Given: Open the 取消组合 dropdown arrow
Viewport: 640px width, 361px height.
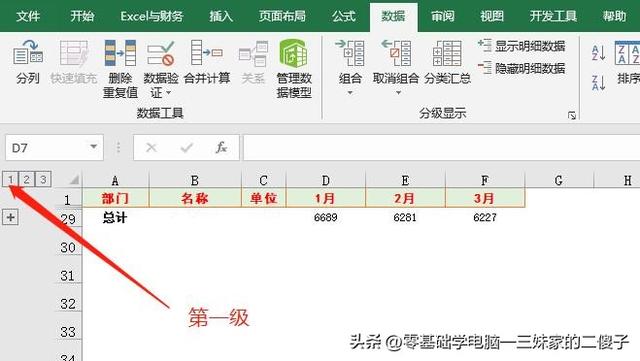Looking at the screenshot, I should coord(398,93).
